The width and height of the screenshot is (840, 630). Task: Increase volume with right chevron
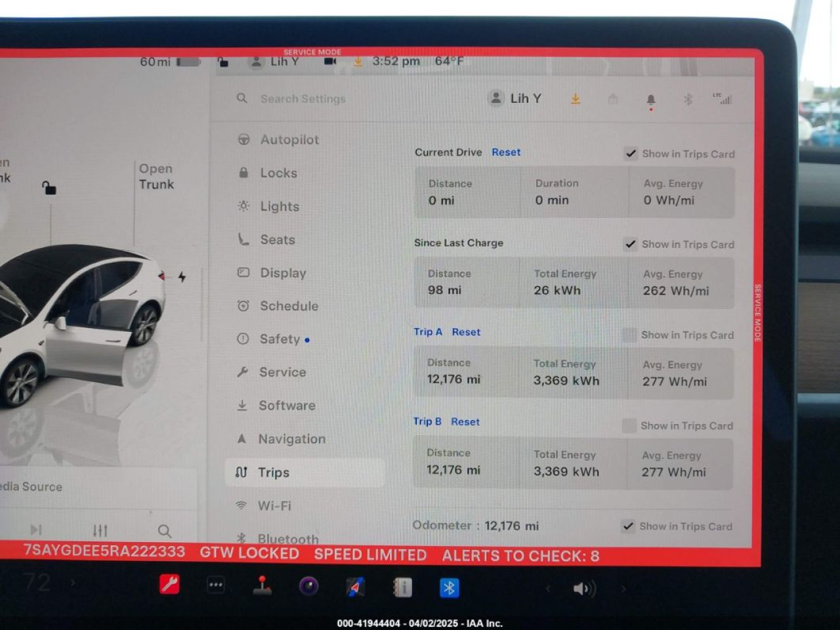click(623, 589)
